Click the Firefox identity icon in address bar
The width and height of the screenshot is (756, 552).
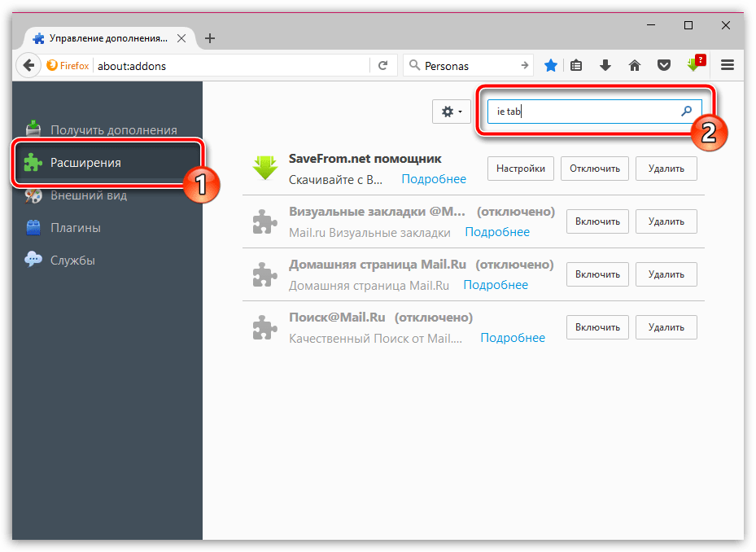point(52,65)
